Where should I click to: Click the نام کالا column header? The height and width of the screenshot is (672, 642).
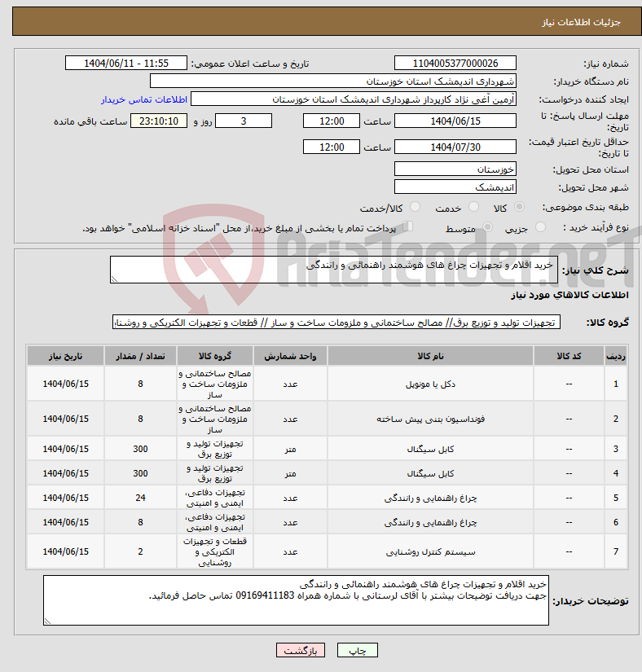pos(430,356)
